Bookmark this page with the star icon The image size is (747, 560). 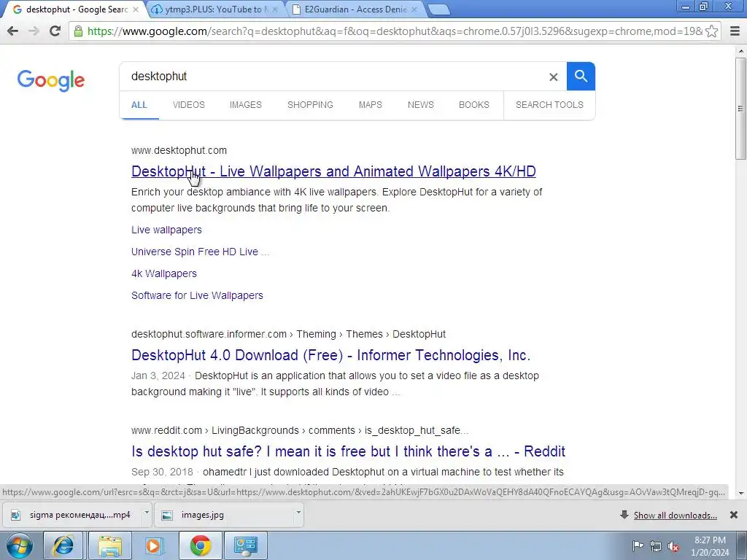click(711, 31)
